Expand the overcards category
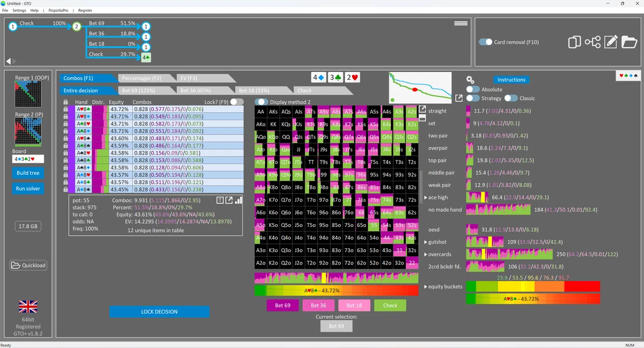644x348 pixels. click(426, 254)
